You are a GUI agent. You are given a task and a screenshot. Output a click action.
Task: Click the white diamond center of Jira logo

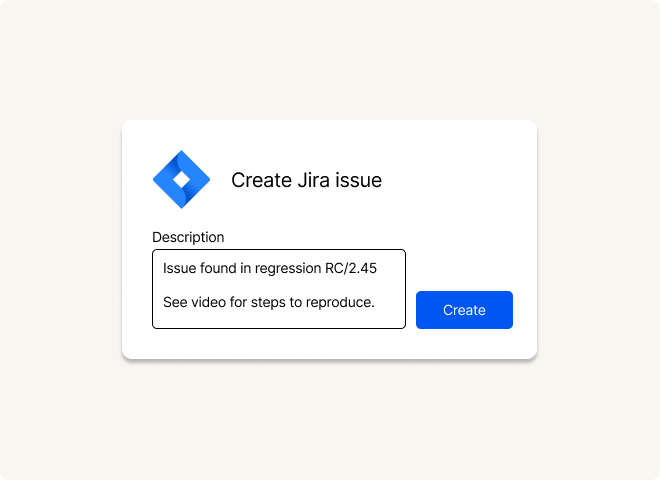tap(181, 180)
